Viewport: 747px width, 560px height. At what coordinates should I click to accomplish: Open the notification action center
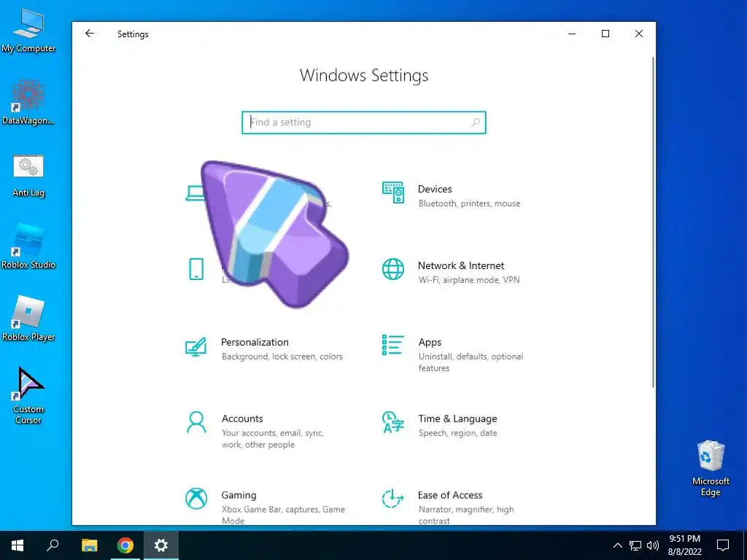click(723, 545)
